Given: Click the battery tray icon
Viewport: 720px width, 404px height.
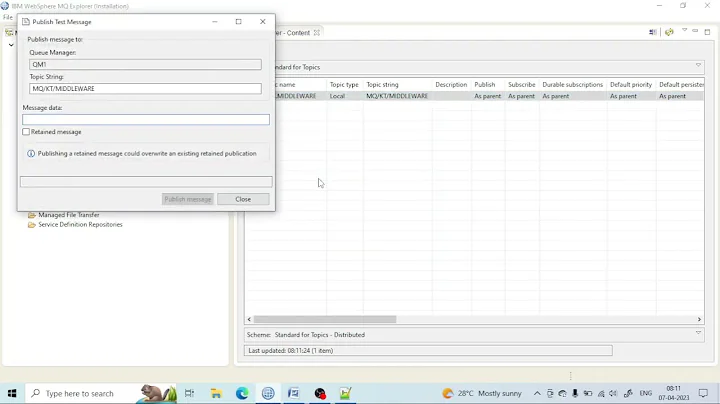Looking at the screenshot, I should (588, 393).
